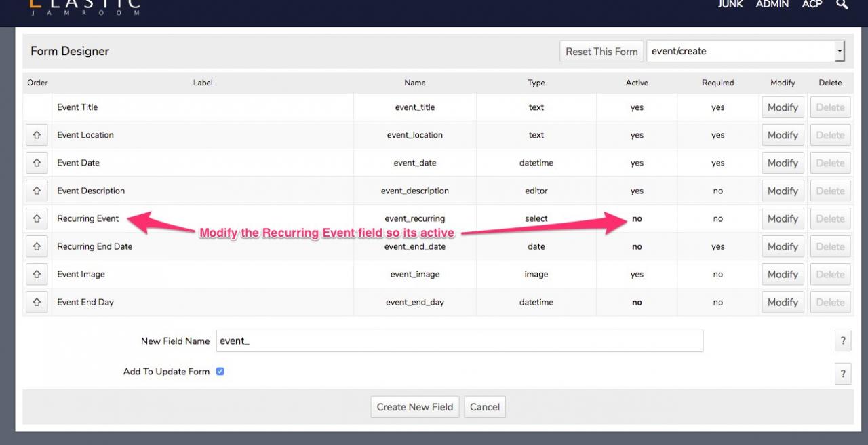This screenshot has height=445, width=868.
Task: Open the ADMIN menu in header
Action: [x=772, y=5]
